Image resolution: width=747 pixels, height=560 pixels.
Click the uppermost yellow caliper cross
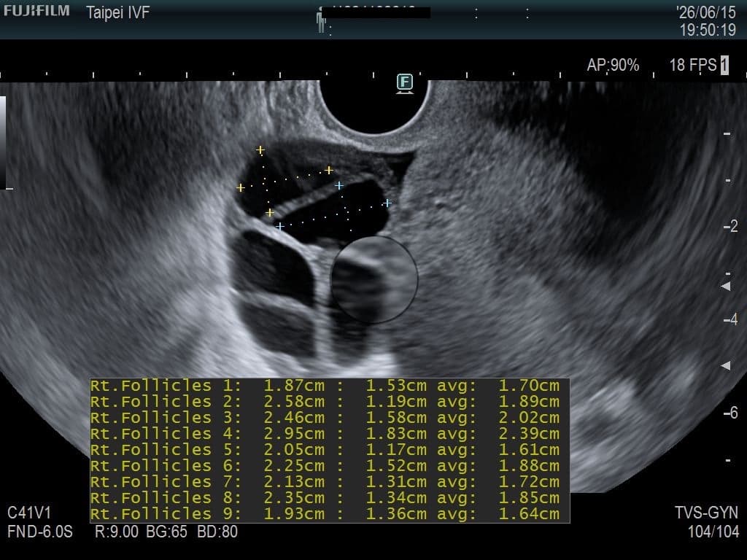(260, 150)
